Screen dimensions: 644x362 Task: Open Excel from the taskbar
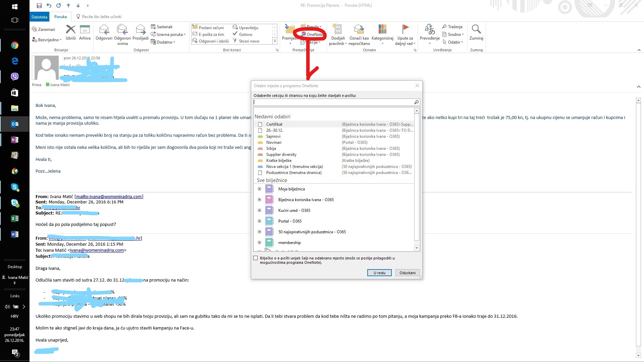tap(15, 219)
